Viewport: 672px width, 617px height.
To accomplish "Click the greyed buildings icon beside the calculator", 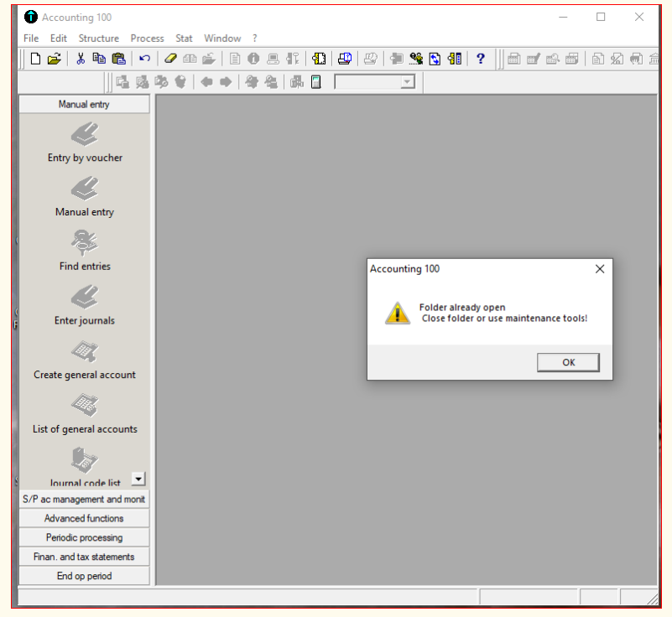I will pyautogui.click(x=297, y=82).
